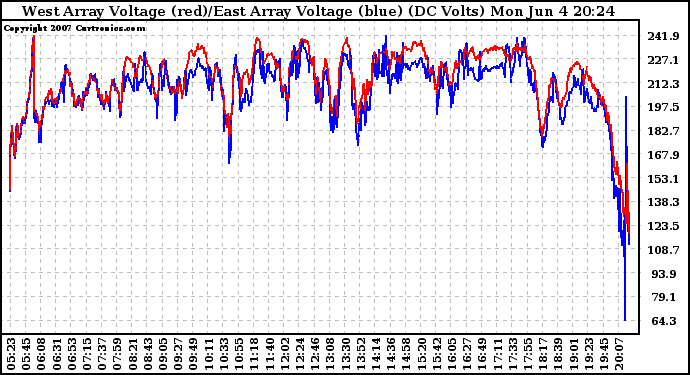
Task: Click the 06:31 time label
Action: (56, 354)
